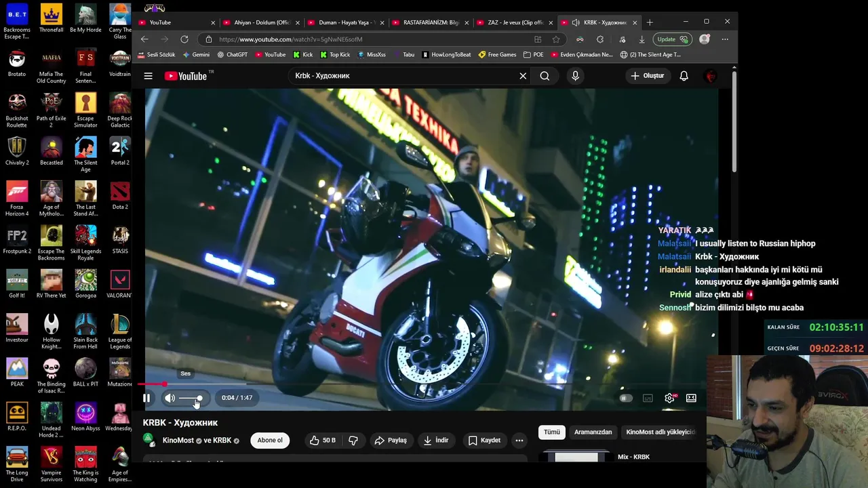This screenshot has height=488, width=868.
Task: Open a new browser tab
Action: click(x=650, y=22)
